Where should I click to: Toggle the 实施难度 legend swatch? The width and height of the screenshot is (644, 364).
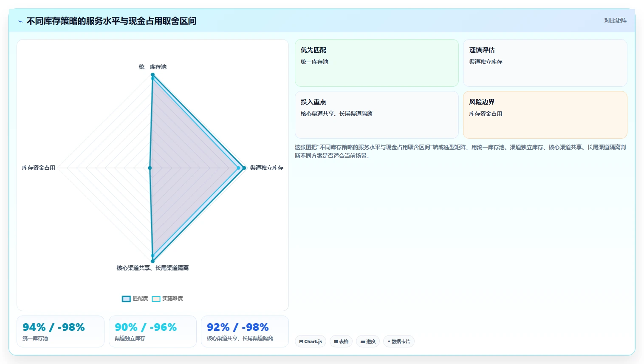tap(156, 299)
